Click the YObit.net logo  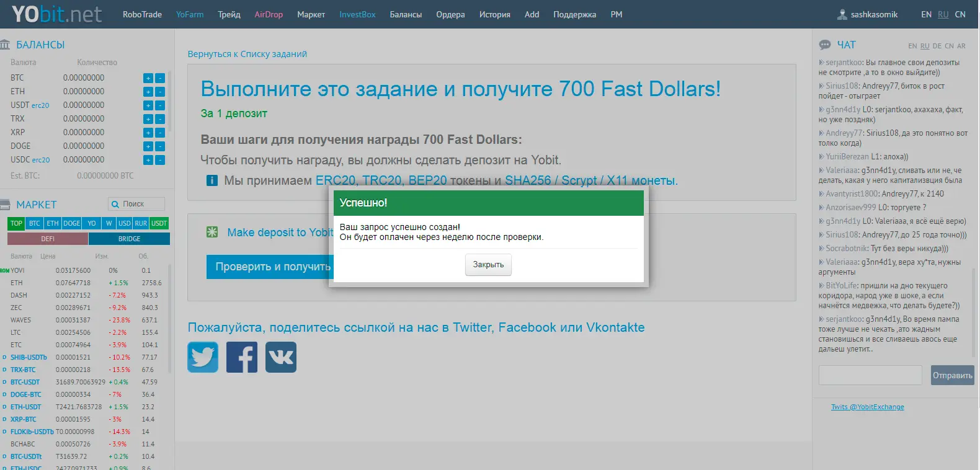click(56, 14)
